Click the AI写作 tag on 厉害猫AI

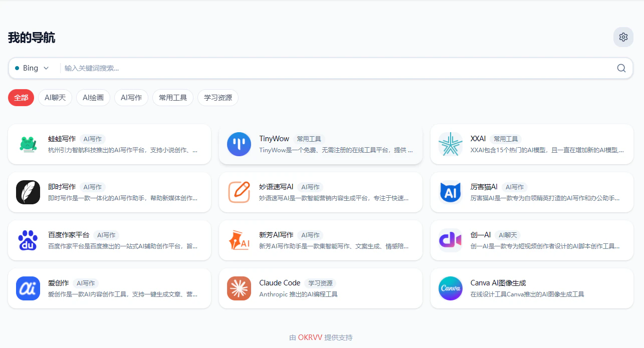[x=515, y=187]
